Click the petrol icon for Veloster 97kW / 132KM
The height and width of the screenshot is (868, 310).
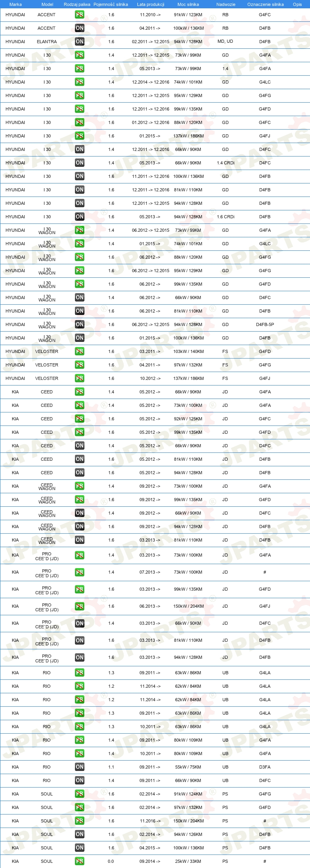click(x=79, y=365)
